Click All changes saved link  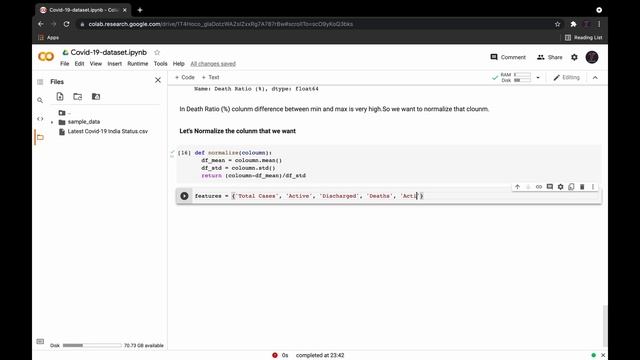pos(213,64)
